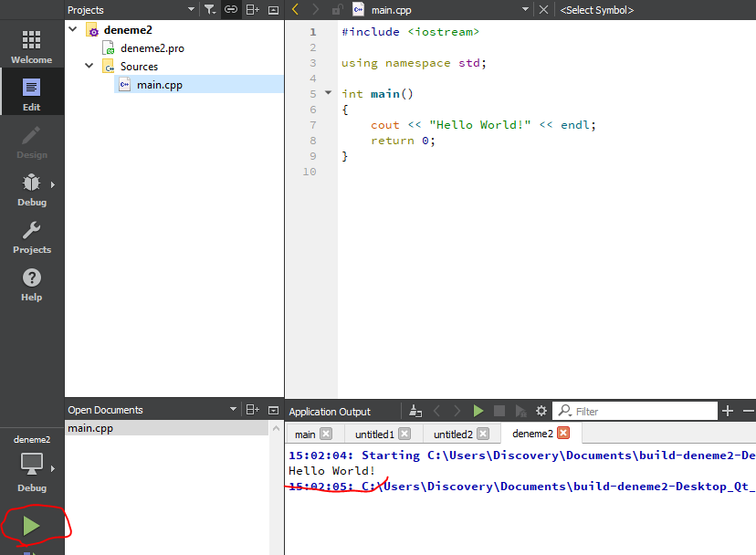Image resolution: width=756 pixels, height=555 pixels.
Task: Close the main output tab
Action: pyautogui.click(x=326, y=434)
